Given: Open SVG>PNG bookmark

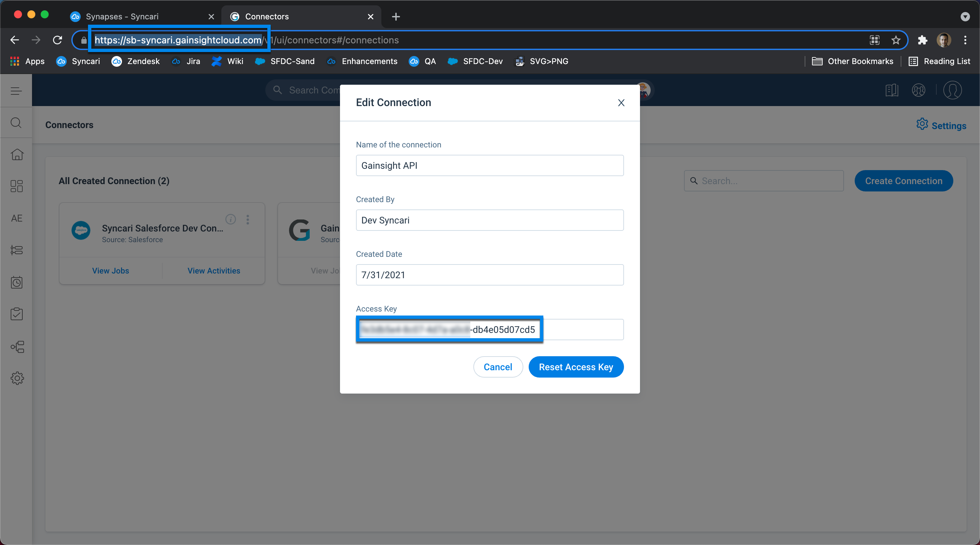Looking at the screenshot, I should pos(541,61).
